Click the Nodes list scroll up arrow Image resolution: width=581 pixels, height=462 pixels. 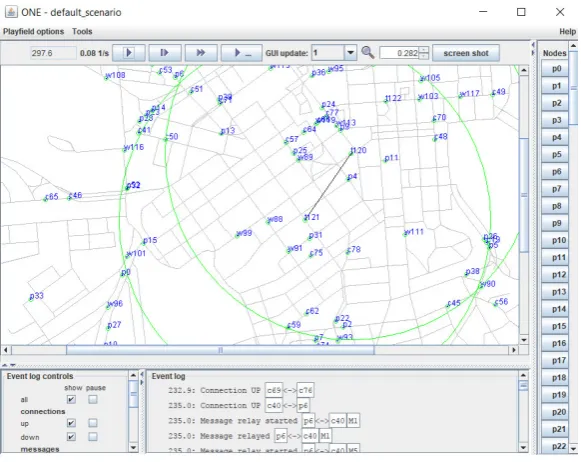click(574, 46)
